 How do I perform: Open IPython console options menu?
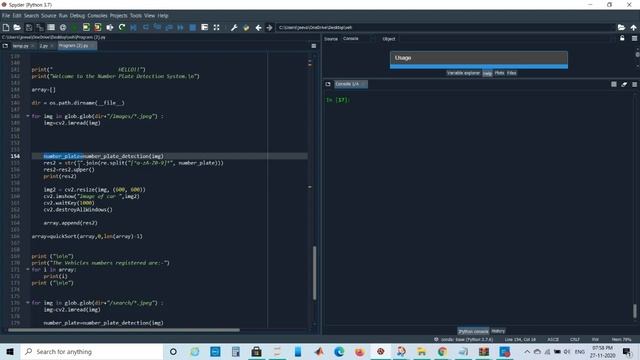pyautogui.click(x=634, y=84)
